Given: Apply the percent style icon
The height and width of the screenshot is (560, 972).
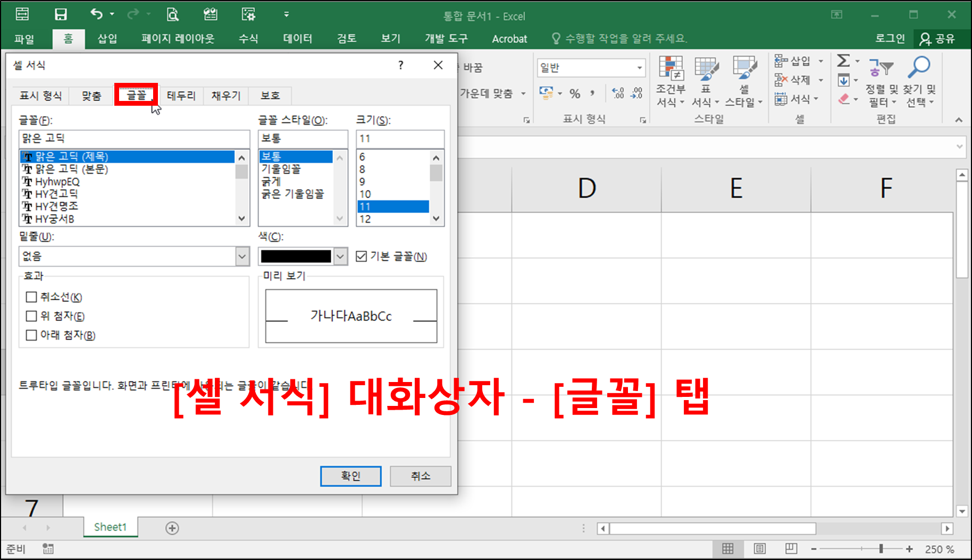Looking at the screenshot, I should (575, 93).
